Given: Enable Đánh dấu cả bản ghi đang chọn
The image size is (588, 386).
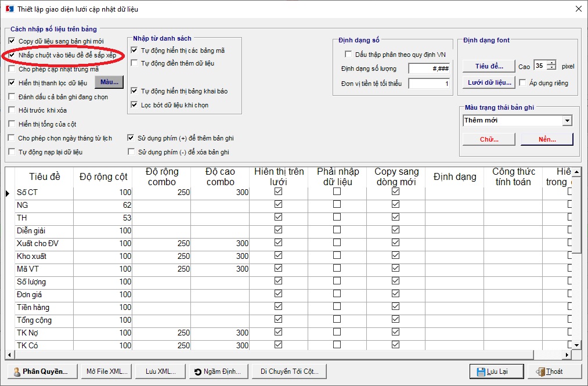Looking at the screenshot, I should 12,96.
